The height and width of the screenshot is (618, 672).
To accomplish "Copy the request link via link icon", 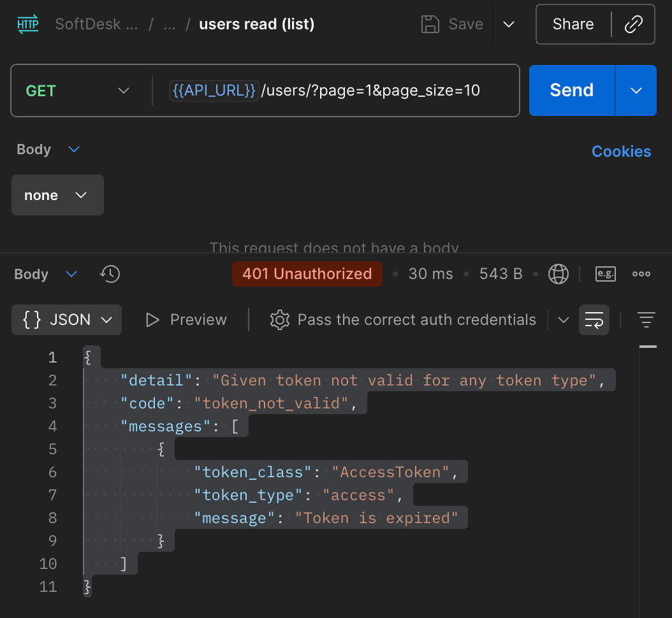I will [x=633, y=25].
